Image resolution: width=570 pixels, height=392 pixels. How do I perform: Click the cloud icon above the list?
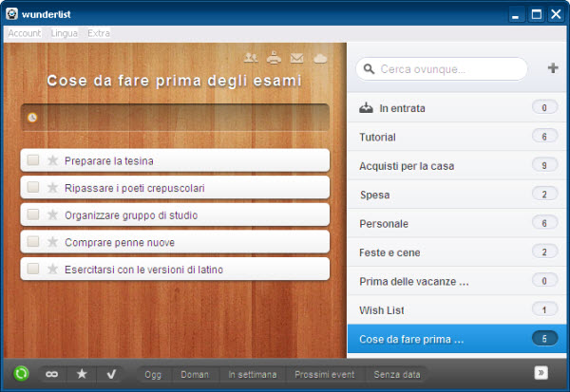[x=321, y=58]
